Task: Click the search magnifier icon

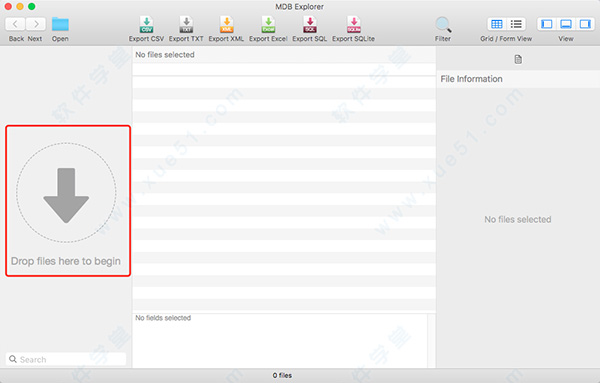Action: pyautogui.click(x=13, y=359)
